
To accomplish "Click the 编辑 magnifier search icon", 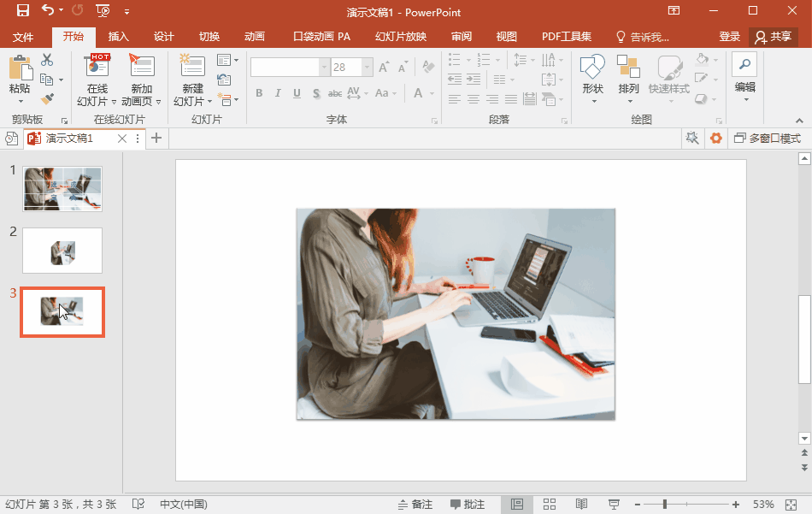I will click(x=744, y=65).
